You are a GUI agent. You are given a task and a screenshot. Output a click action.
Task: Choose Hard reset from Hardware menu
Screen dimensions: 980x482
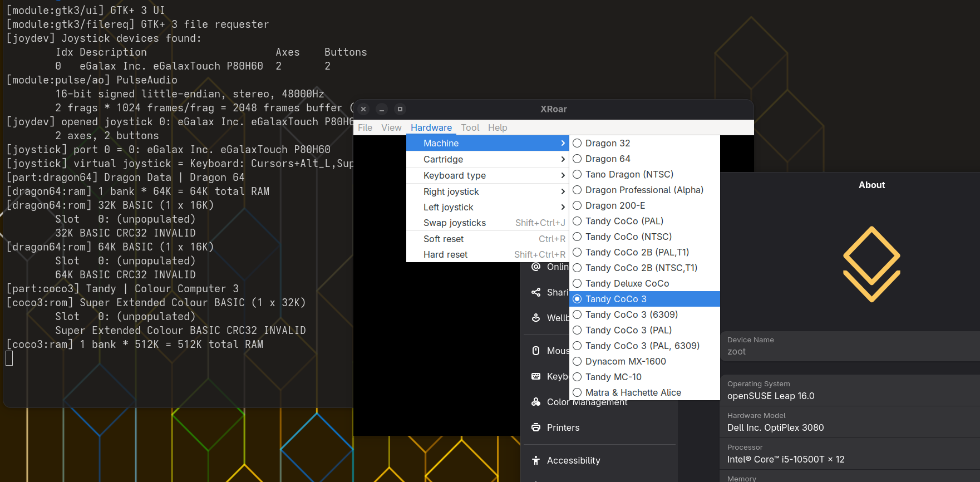[487, 254]
